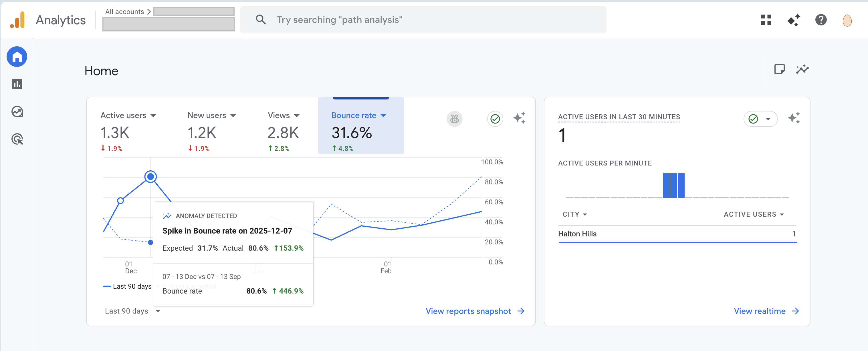The height and width of the screenshot is (351, 868).
Task: Open the Gemini AI assistant sparkle icon
Action: tap(794, 20)
